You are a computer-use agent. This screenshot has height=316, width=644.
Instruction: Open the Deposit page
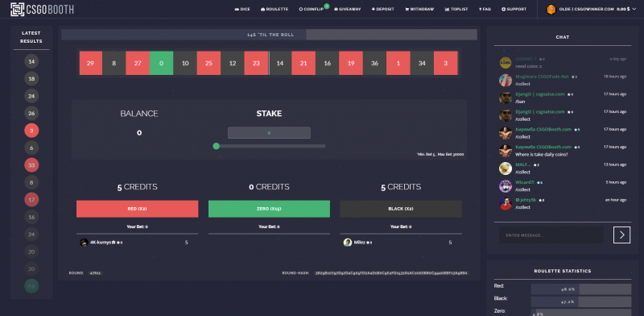click(x=383, y=9)
